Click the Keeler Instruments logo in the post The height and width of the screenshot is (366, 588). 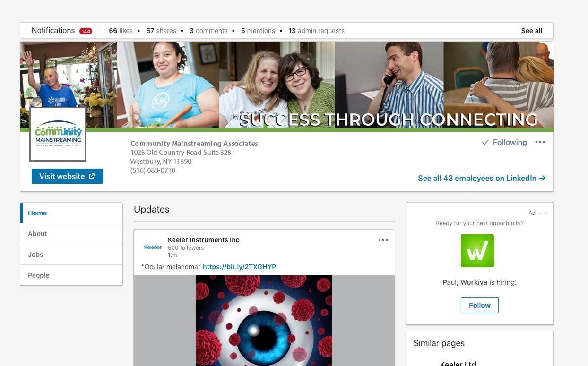coord(153,247)
